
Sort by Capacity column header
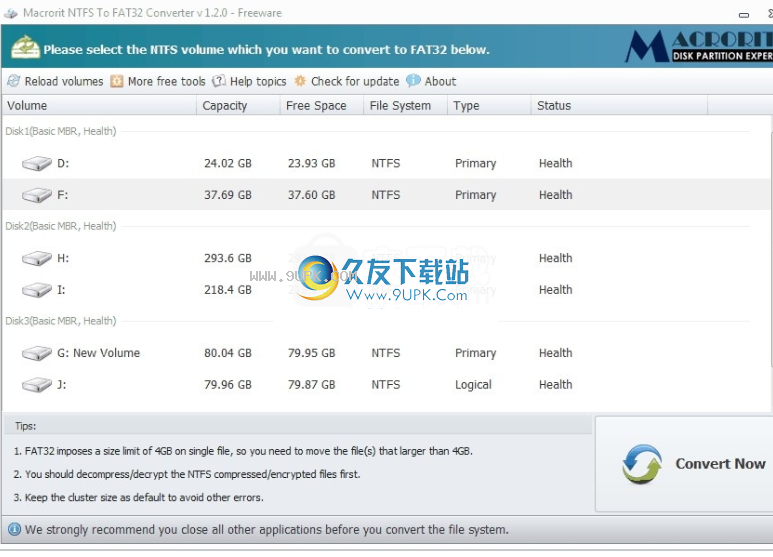tap(238, 105)
